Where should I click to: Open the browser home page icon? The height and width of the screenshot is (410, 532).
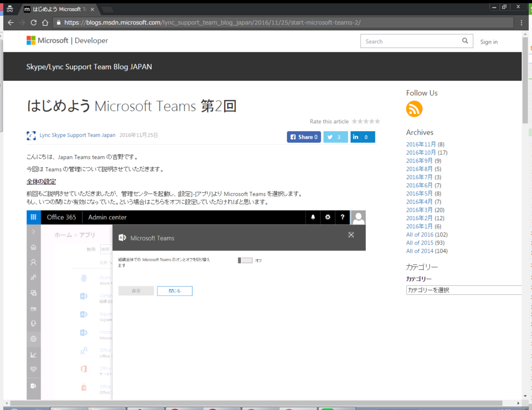click(x=45, y=23)
